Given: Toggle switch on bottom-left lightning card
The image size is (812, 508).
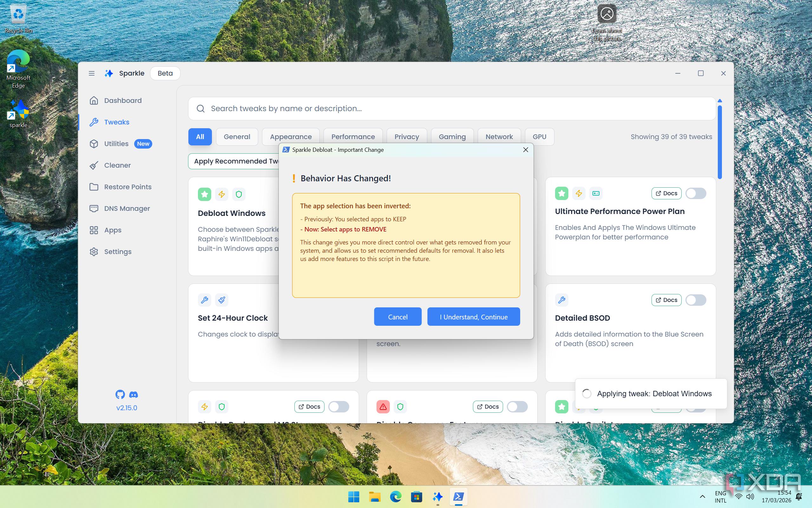Looking at the screenshot, I should (x=338, y=406).
